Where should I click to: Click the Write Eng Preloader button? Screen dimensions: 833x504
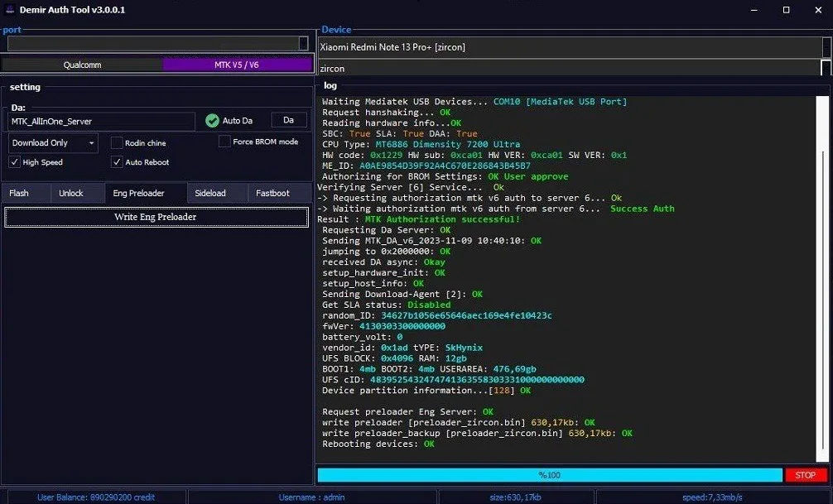(x=156, y=217)
